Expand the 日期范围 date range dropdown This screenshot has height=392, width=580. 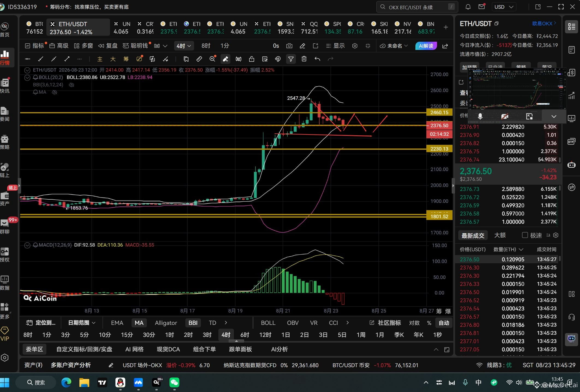(81, 323)
